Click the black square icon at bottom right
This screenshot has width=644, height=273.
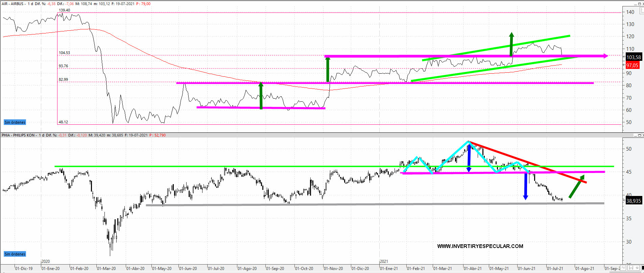pos(643,268)
